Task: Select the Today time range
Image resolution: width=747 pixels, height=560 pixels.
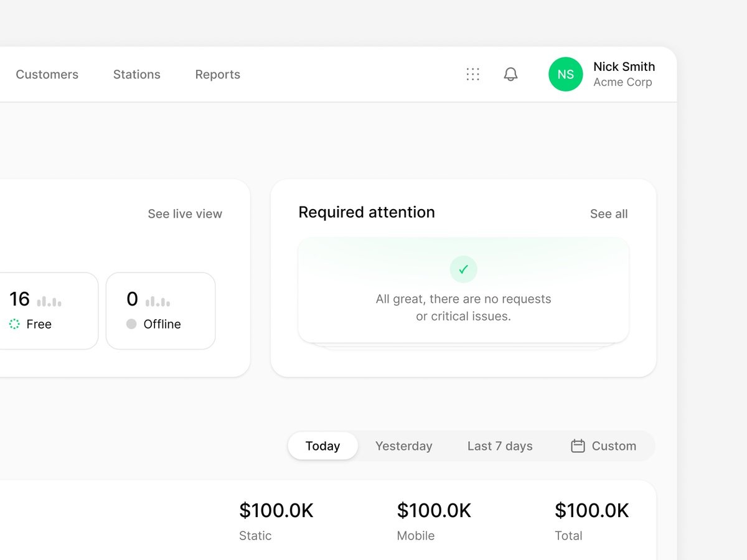Action: (x=322, y=446)
